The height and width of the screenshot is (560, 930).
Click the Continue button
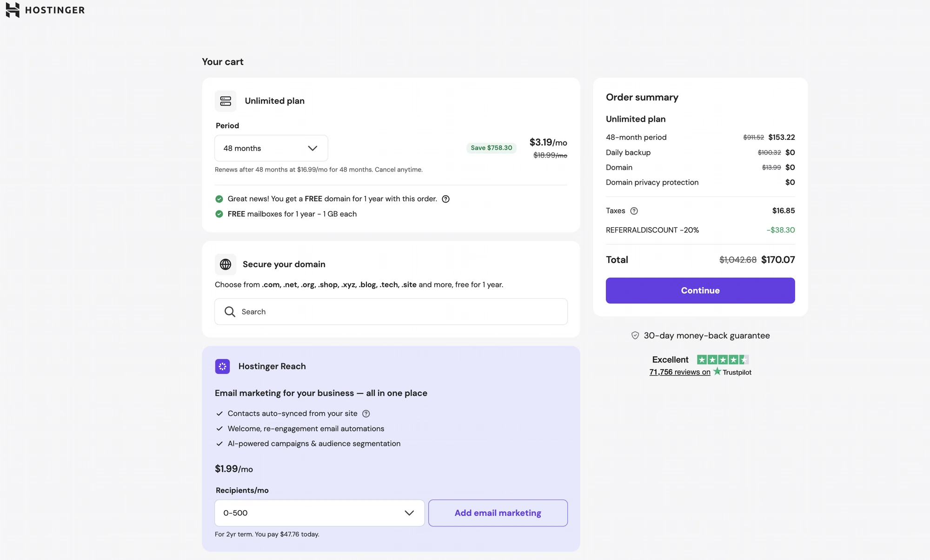(x=700, y=290)
